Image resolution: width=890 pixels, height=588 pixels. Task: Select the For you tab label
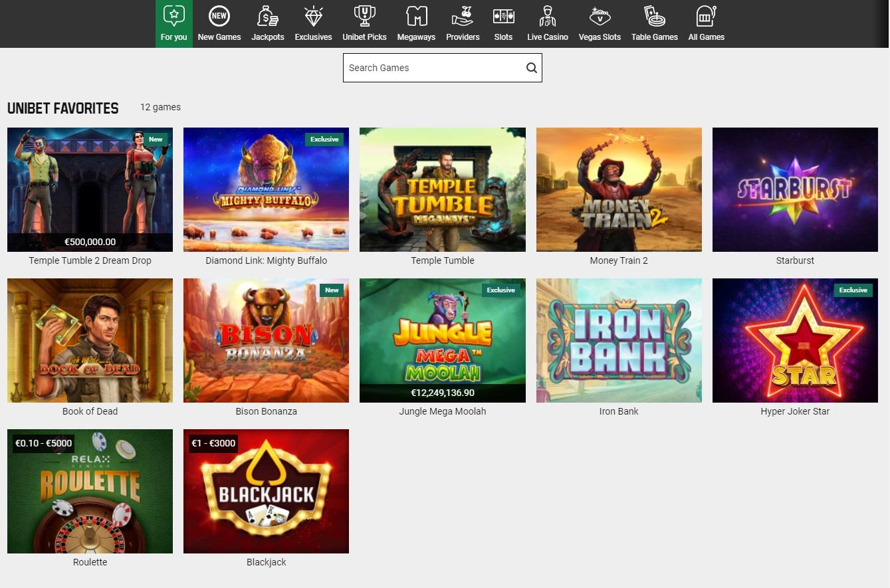click(x=173, y=37)
